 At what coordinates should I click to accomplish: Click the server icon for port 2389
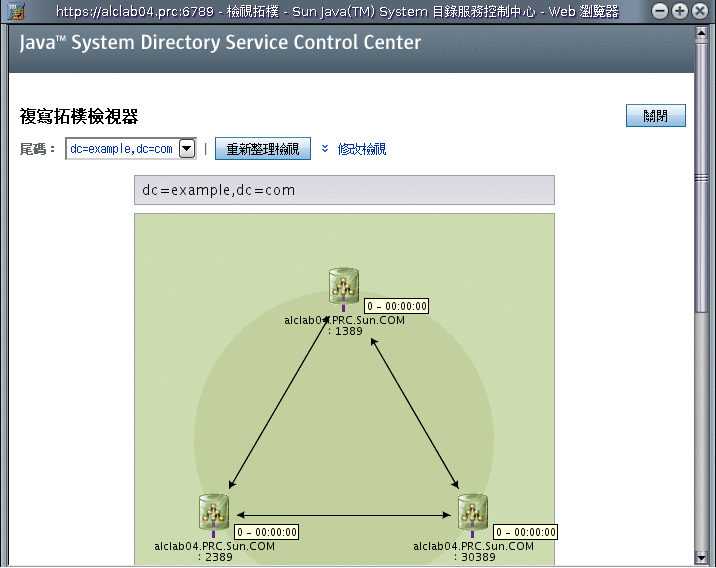point(214,512)
